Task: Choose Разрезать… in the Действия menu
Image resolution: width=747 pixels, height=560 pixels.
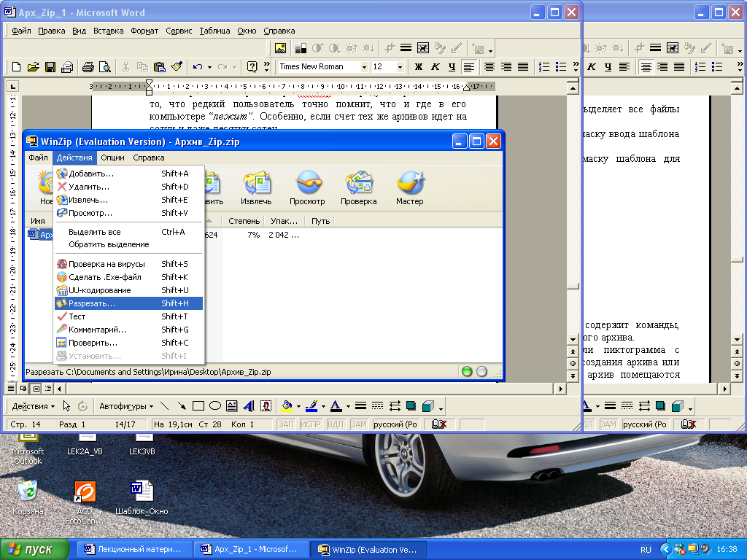Action: click(128, 303)
